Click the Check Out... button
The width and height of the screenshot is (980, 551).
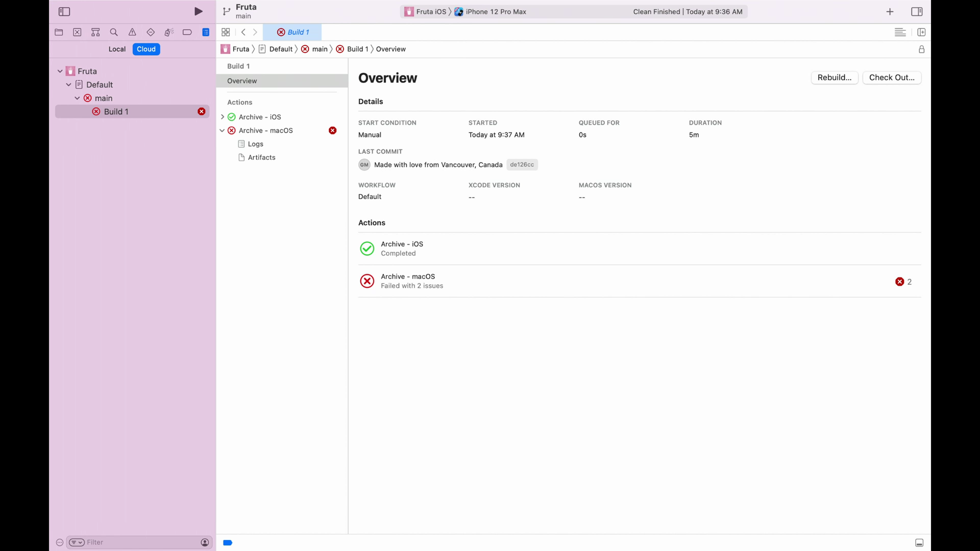[892, 78]
